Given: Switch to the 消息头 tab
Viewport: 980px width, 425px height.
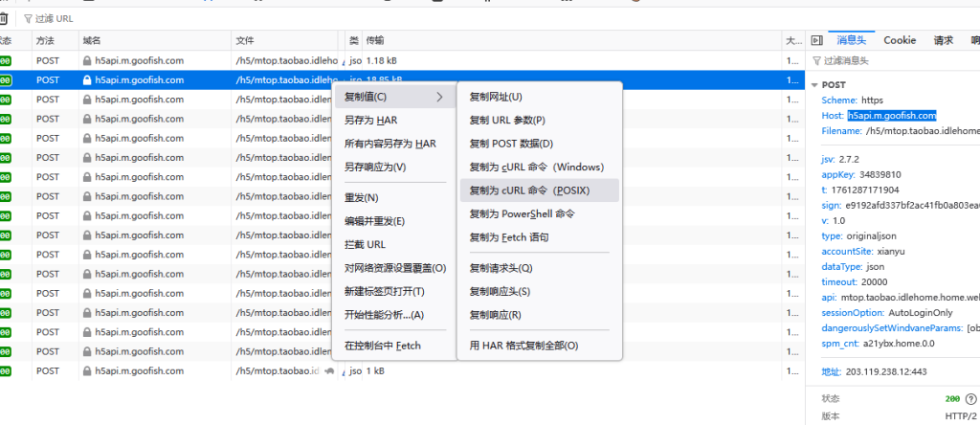Looking at the screenshot, I should (x=851, y=40).
